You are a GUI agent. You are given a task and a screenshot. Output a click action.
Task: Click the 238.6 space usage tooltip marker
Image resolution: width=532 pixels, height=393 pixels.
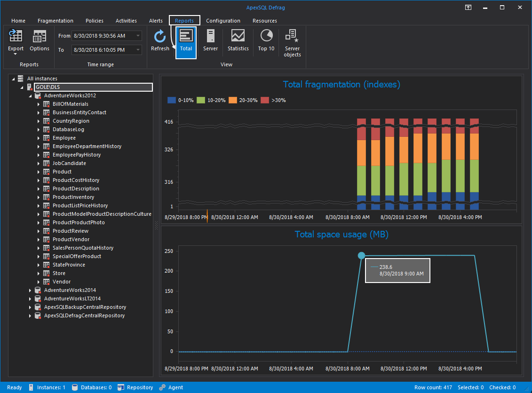pos(361,255)
